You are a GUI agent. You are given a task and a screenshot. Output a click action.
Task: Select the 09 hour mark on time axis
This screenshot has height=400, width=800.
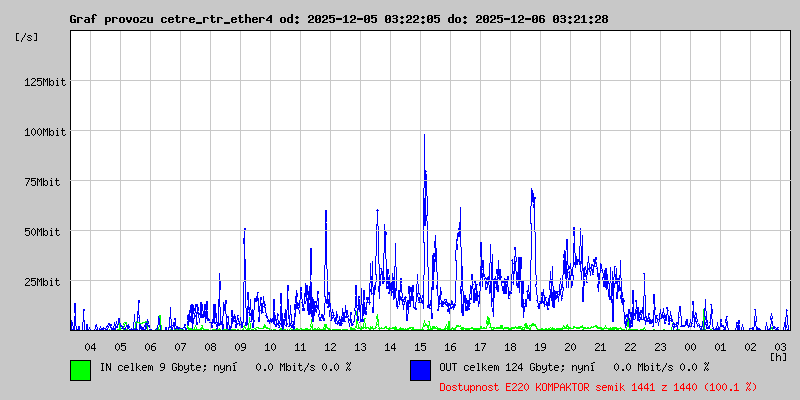pos(240,346)
